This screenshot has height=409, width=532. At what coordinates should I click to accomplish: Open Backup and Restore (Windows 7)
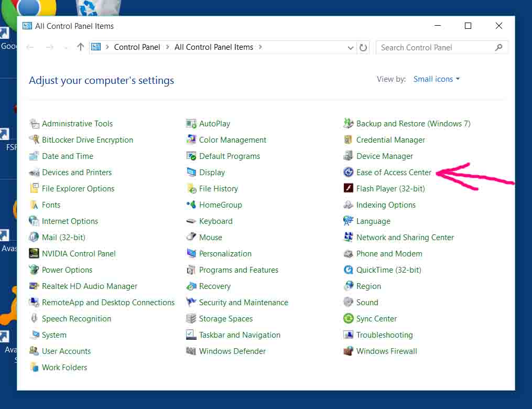click(x=412, y=123)
